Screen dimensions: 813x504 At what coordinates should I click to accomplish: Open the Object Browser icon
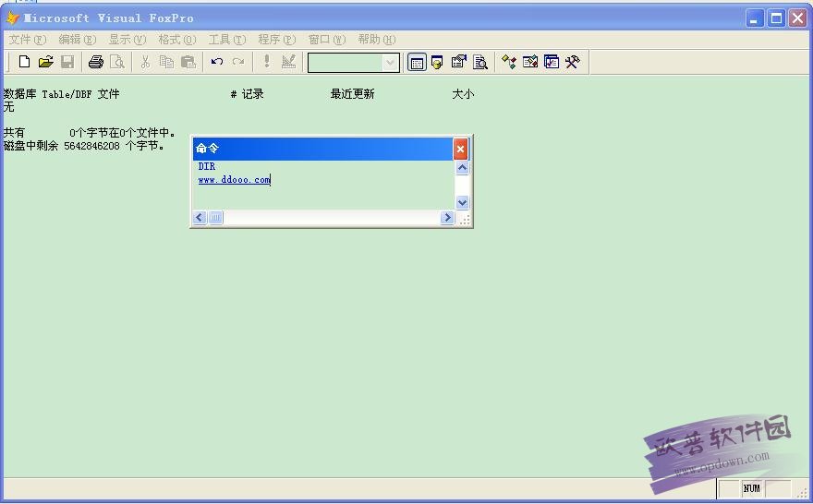530,62
